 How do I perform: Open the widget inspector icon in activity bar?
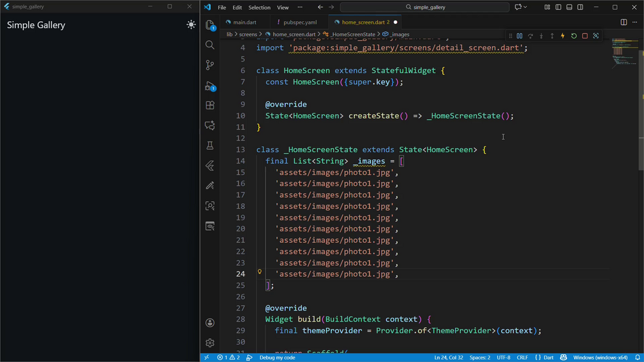click(210, 206)
